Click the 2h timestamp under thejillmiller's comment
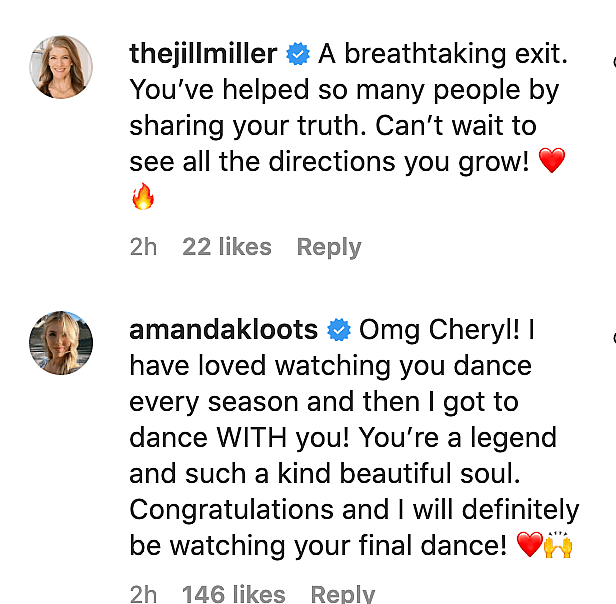616x604 pixels. 144,247
